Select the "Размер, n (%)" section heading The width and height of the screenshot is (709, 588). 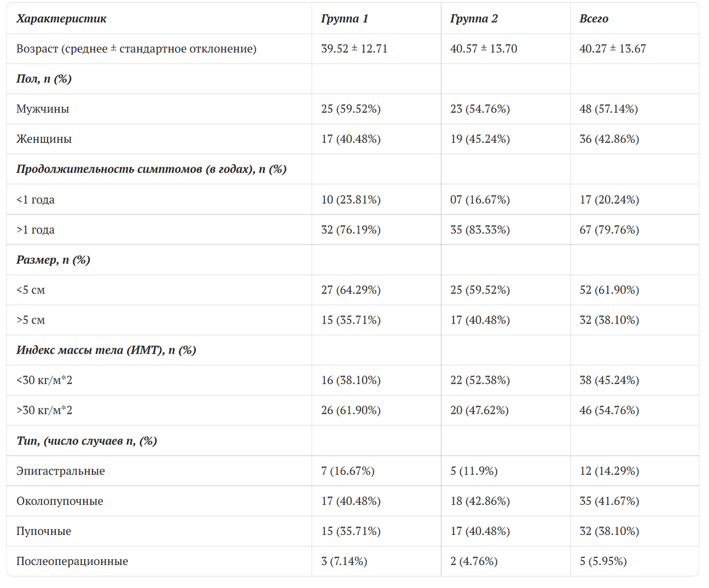pyautogui.click(x=53, y=260)
